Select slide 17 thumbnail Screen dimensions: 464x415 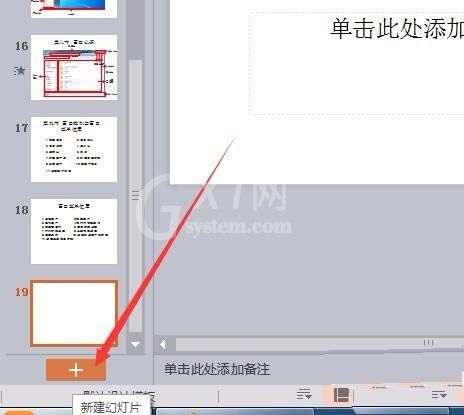tap(74, 149)
